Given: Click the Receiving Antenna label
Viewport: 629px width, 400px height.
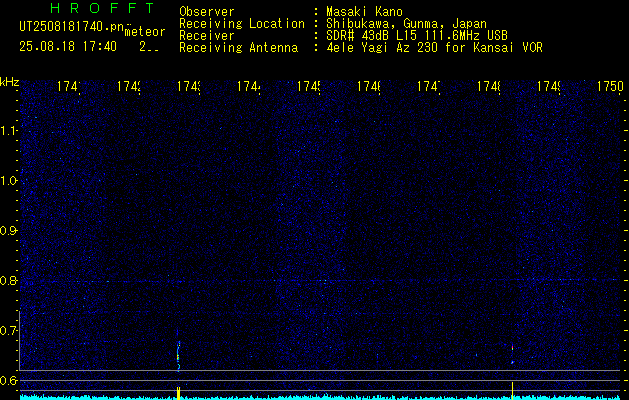Looking at the screenshot, I should tap(238, 48).
